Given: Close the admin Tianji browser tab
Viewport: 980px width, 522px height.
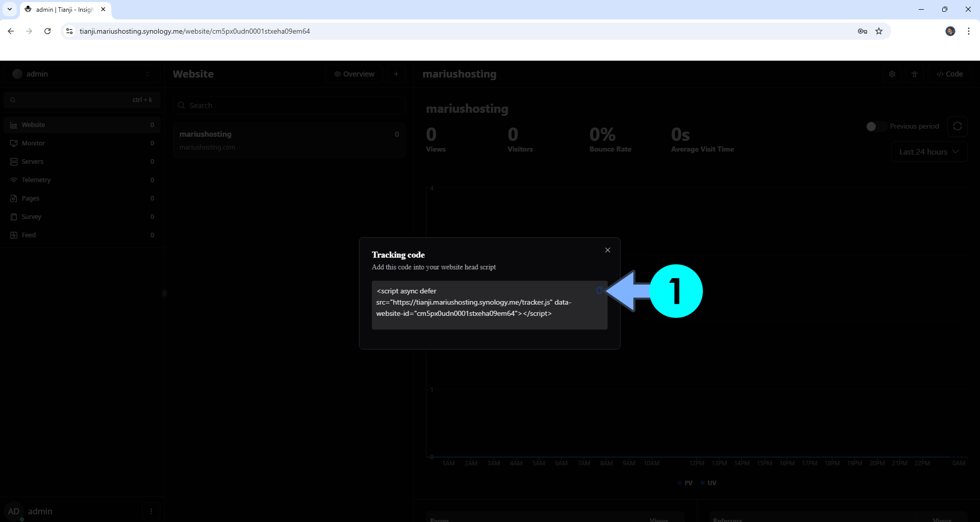Looking at the screenshot, I should pos(103,9).
